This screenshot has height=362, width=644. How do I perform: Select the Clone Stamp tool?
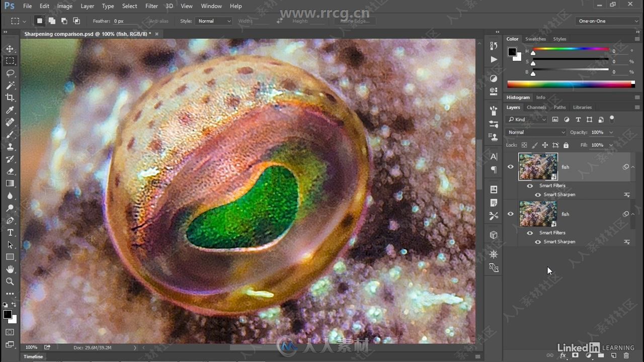pyautogui.click(x=10, y=147)
